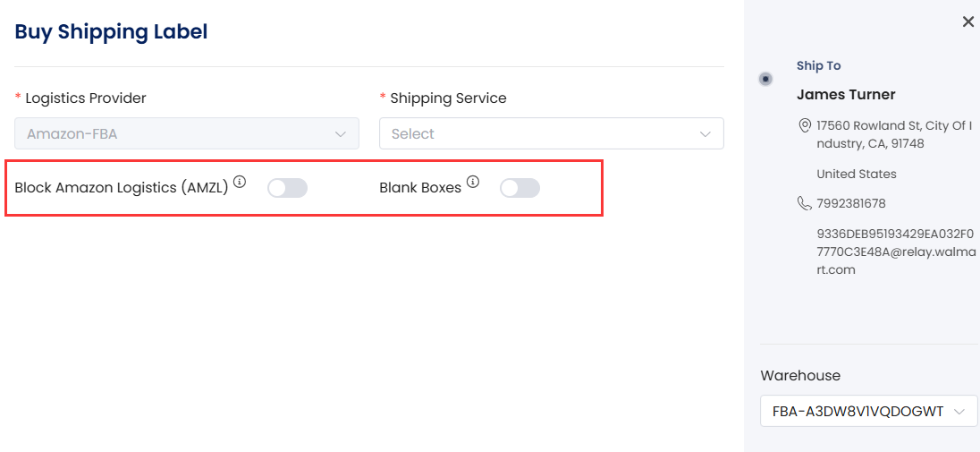Click the Ship To section label
980x452 pixels.
pos(818,65)
